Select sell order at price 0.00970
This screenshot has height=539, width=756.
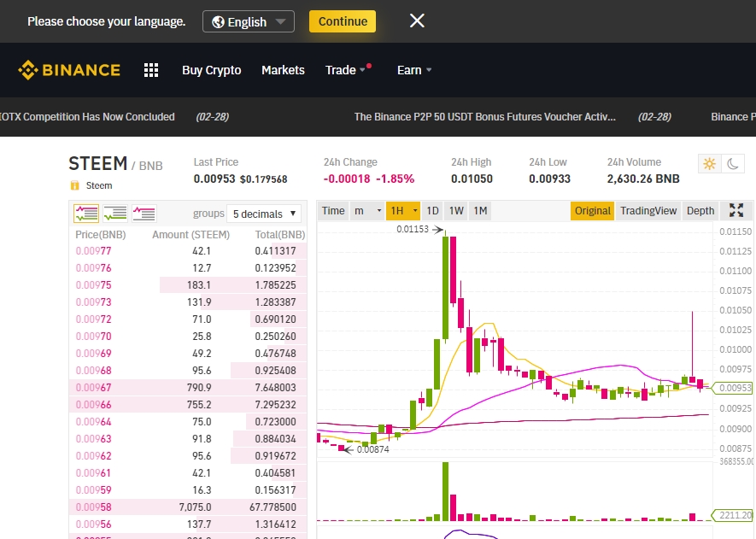click(188, 337)
